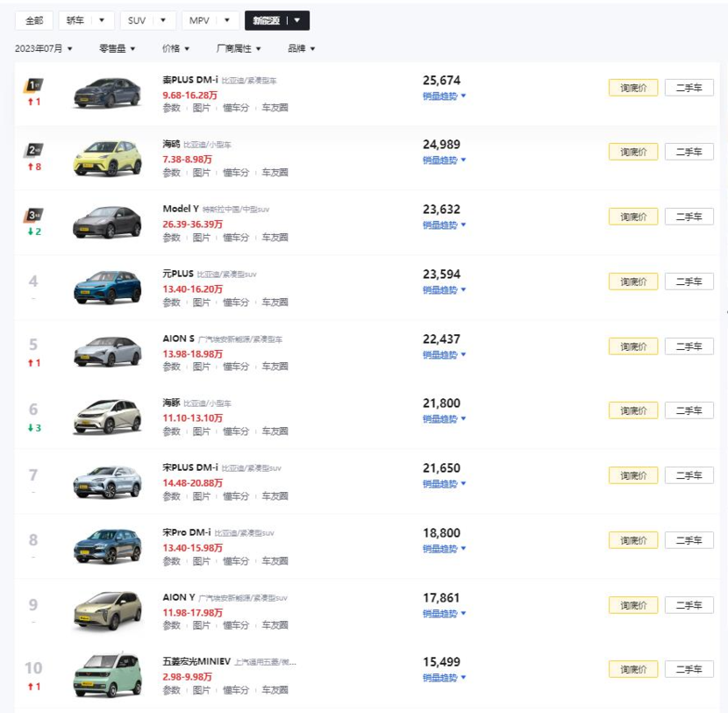Expand 销量趋势 for 海鸥
Screen dimensions: 728x713
(x=444, y=160)
